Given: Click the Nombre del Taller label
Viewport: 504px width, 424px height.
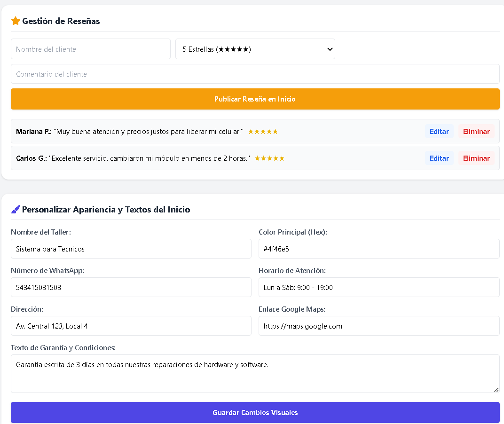Looking at the screenshot, I should pyautogui.click(x=41, y=232).
